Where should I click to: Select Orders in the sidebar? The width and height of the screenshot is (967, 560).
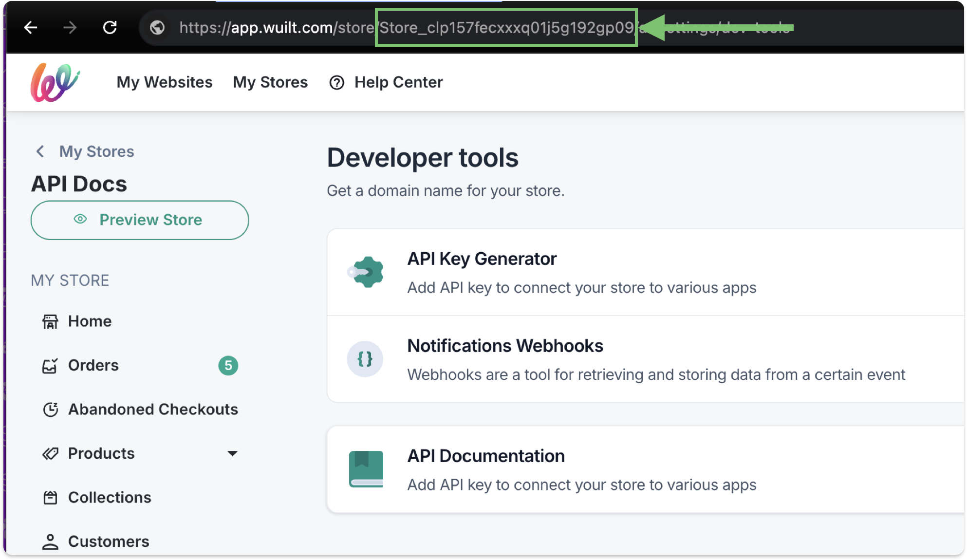(93, 365)
